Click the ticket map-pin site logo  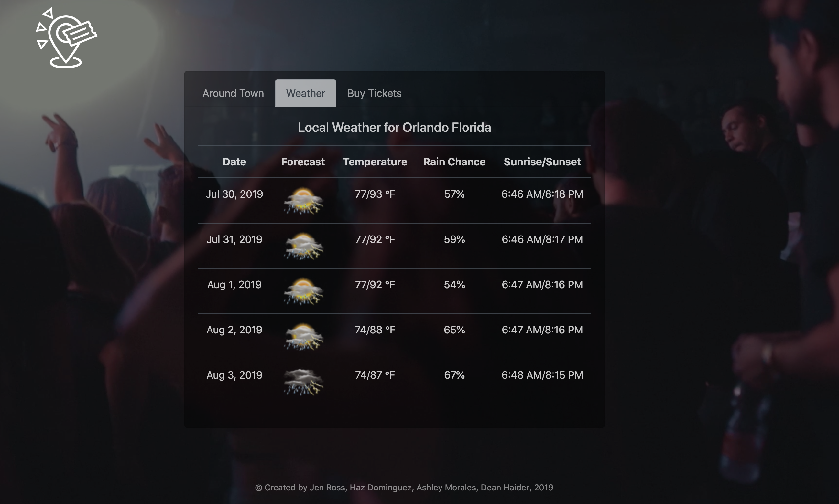coord(66,38)
